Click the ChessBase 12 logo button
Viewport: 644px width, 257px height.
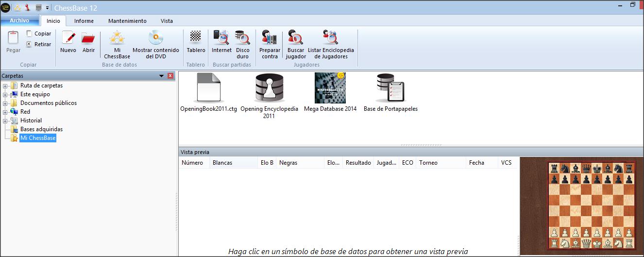pyautogui.click(x=6, y=7)
